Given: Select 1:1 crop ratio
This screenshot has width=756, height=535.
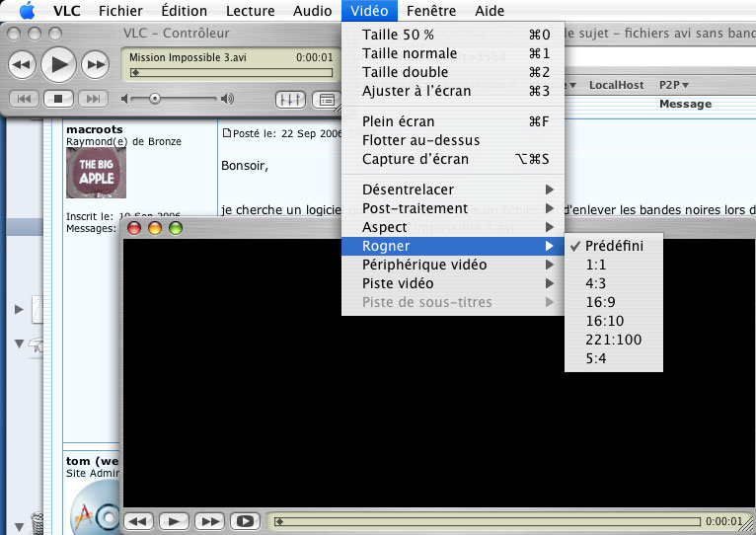Looking at the screenshot, I should pyautogui.click(x=614, y=265).
